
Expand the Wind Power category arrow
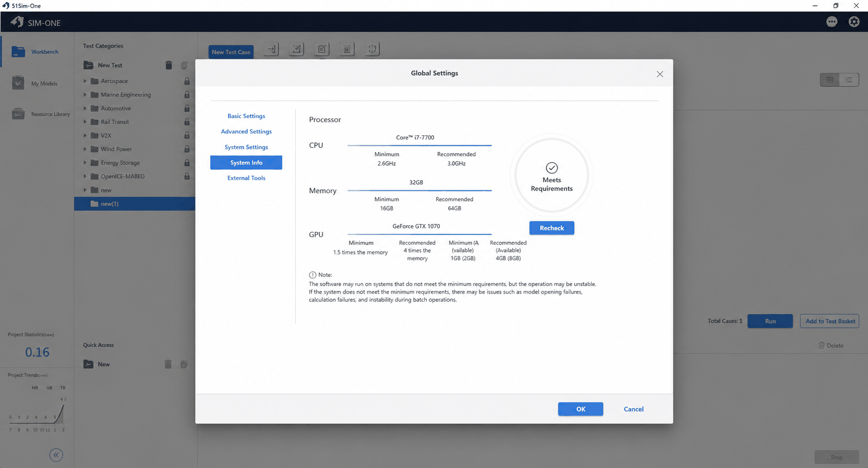pos(85,149)
